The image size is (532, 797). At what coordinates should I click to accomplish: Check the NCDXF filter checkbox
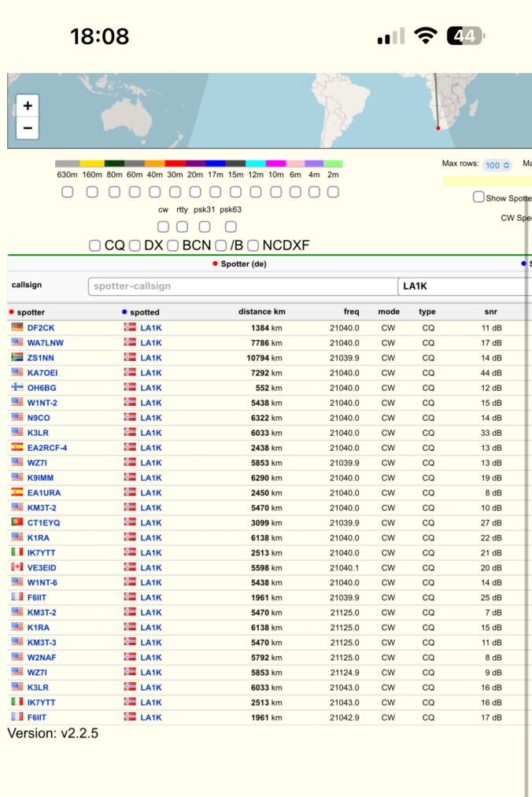coord(253,245)
